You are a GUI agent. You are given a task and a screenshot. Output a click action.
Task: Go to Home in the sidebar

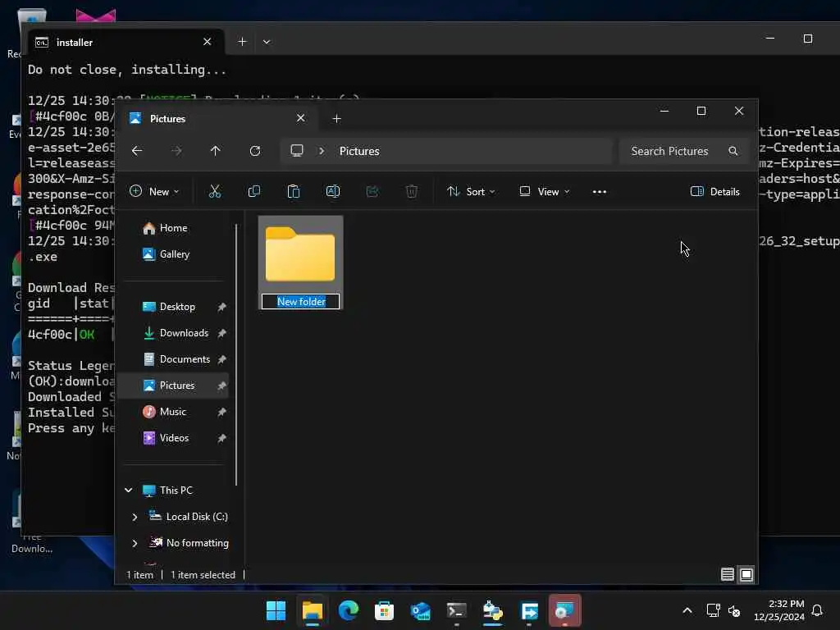[175, 228]
